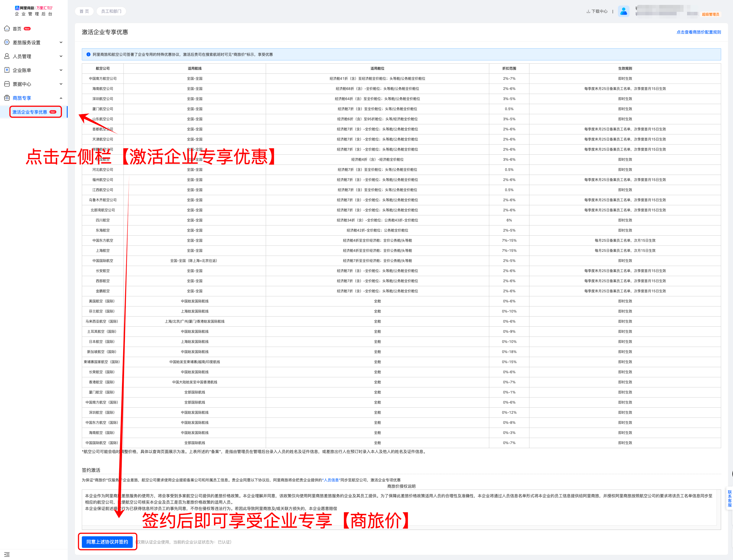Select the 柬埔寨国家航空（国际） cell

click(x=103, y=362)
